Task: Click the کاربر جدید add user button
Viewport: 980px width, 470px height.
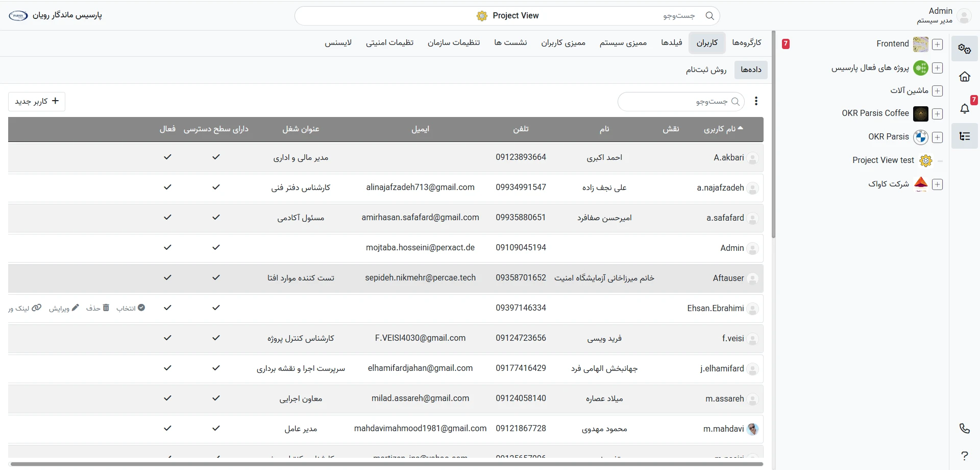Action: tap(37, 101)
